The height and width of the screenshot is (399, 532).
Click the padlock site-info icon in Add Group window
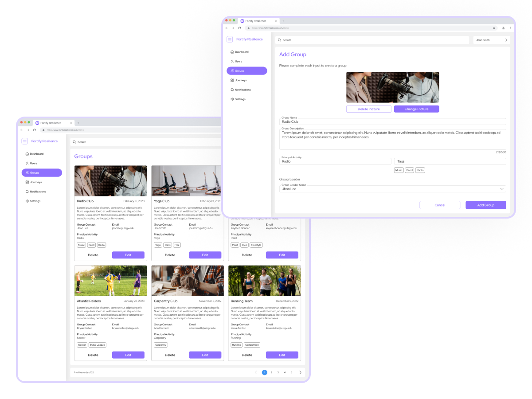point(249,28)
